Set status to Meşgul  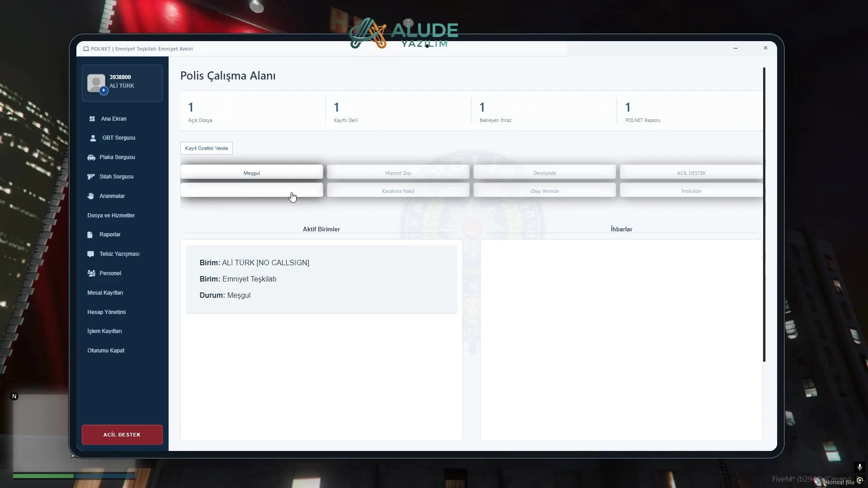(252, 173)
